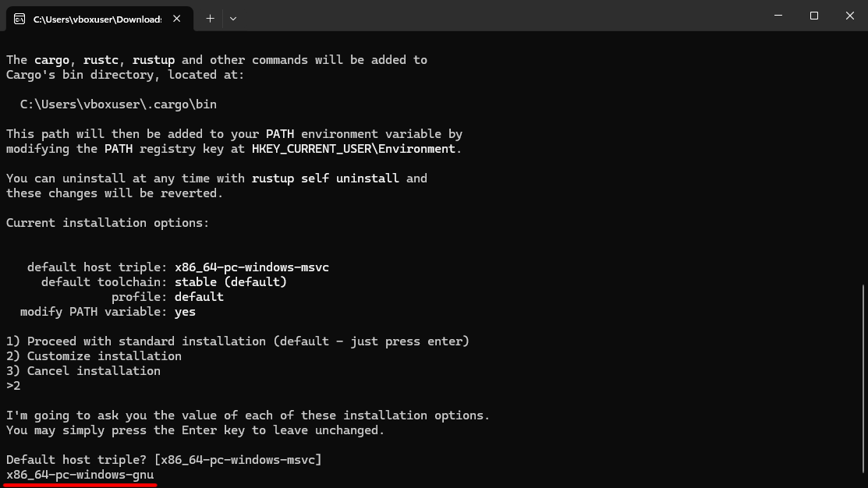Click the Customize installation option line
The image size is (868, 488).
coord(94,356)
